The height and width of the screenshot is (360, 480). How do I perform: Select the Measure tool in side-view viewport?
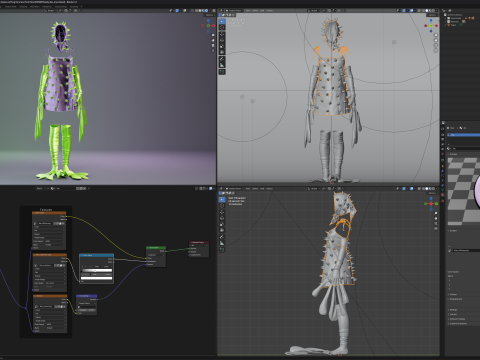coord(222,243)
